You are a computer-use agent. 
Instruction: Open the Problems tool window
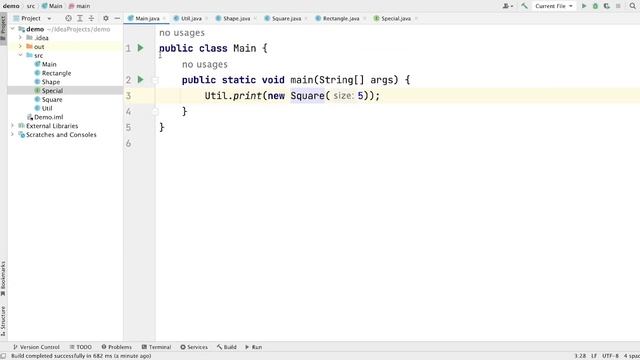(x=117, y=347)
